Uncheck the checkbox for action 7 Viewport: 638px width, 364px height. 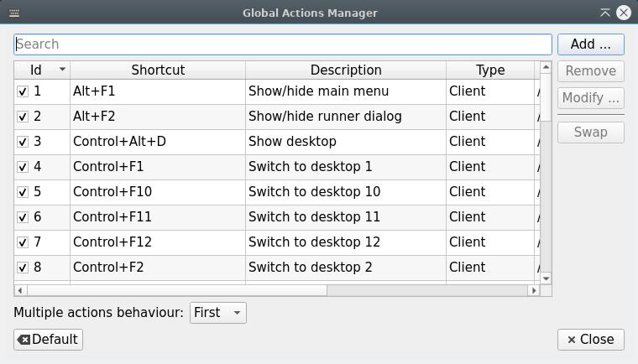23,242
